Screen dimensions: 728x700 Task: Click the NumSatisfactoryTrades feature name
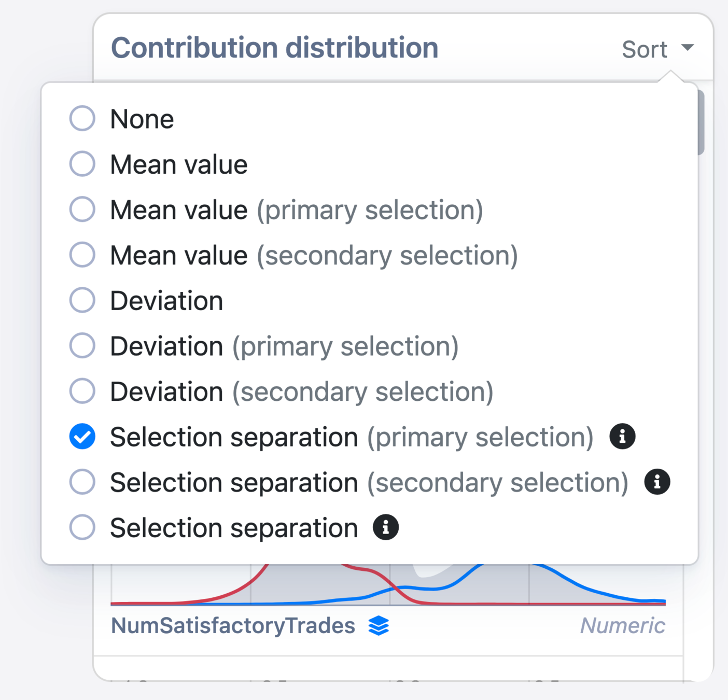(233, 626)
